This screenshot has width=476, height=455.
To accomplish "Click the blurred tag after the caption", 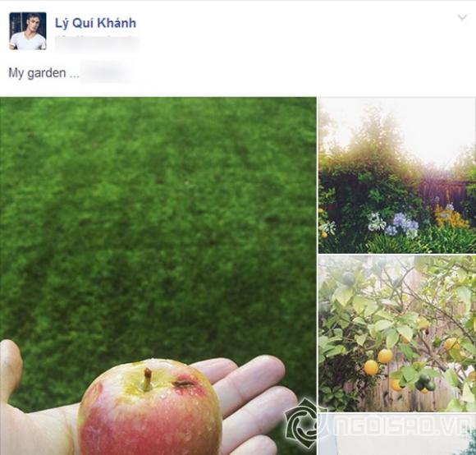I will 103,73.
